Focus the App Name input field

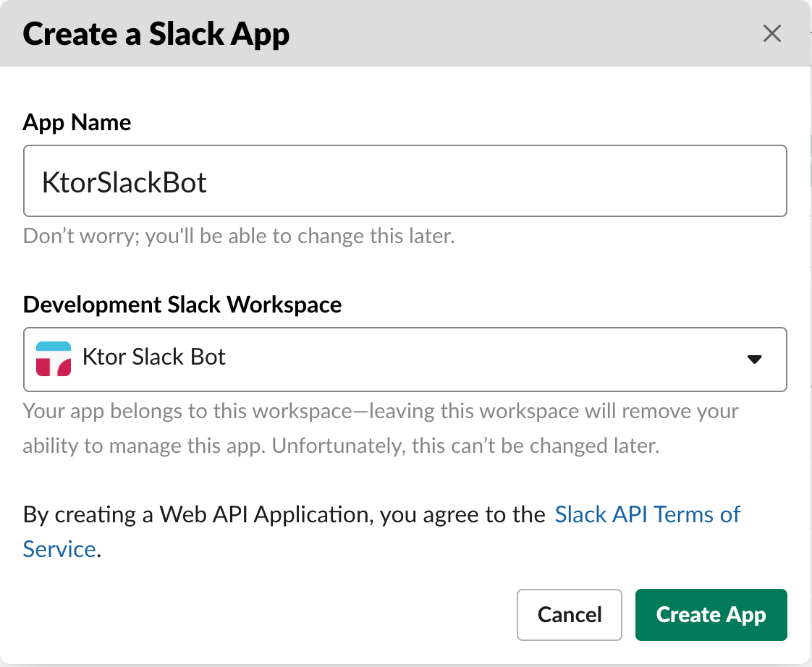(x=405, y=181)
